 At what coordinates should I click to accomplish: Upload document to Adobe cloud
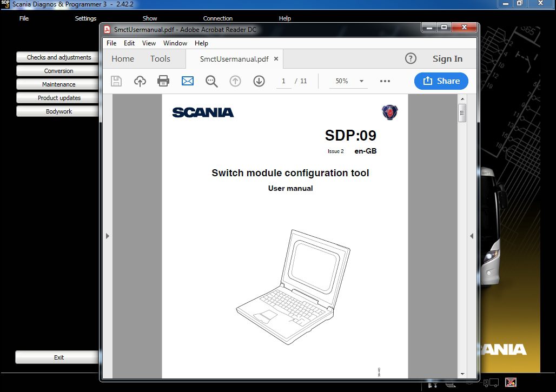coord(140,81)
